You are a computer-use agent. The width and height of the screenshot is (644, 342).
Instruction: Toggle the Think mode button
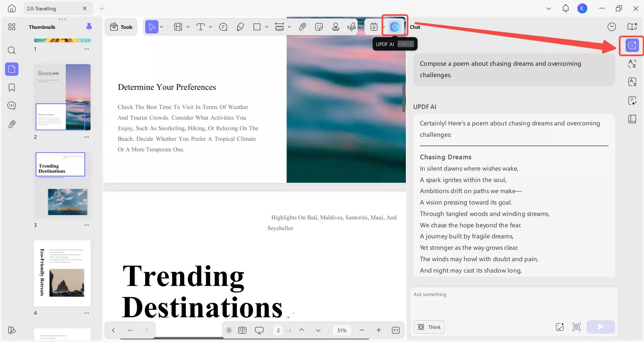coord(429,327)
